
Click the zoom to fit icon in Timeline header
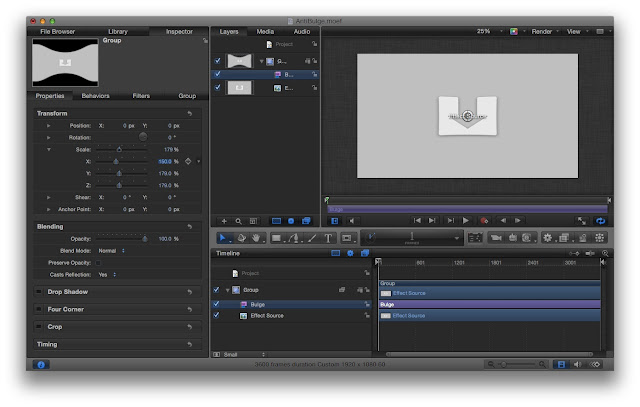point(605,254)
